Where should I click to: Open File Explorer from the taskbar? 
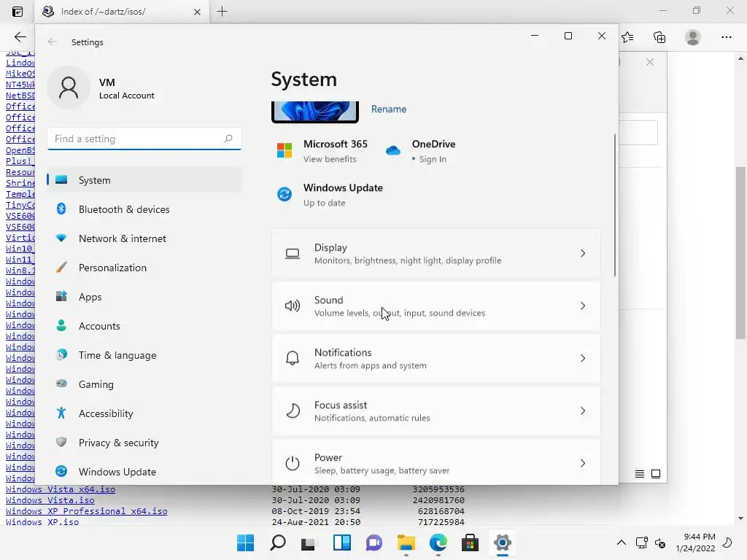(x=406, y=542)
